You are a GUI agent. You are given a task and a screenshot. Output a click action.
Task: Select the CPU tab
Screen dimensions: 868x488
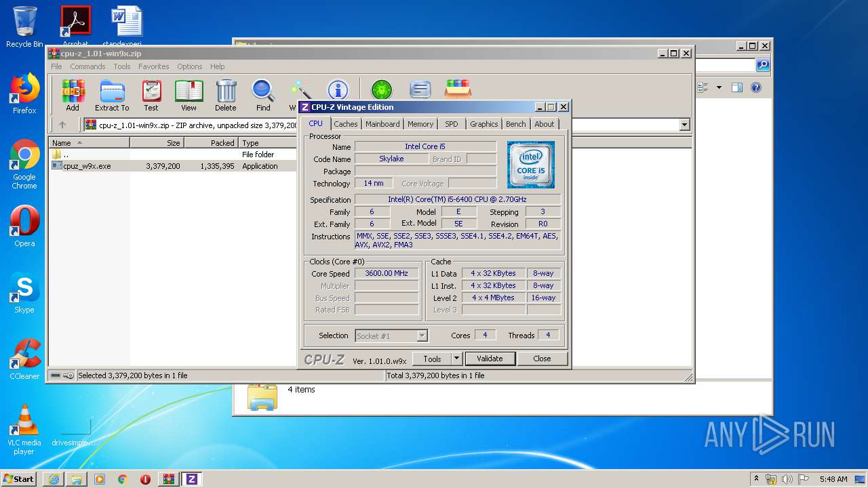click(x=316, y=123)
